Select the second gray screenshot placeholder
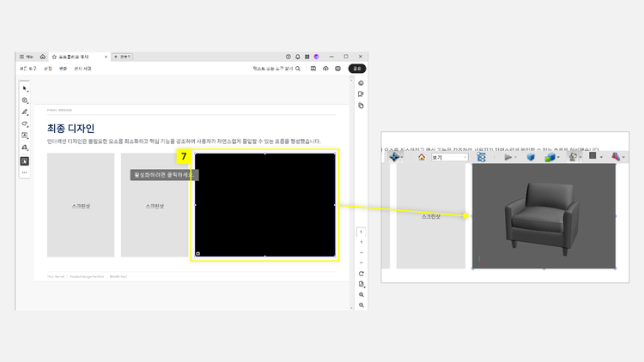 coord(155,205)
